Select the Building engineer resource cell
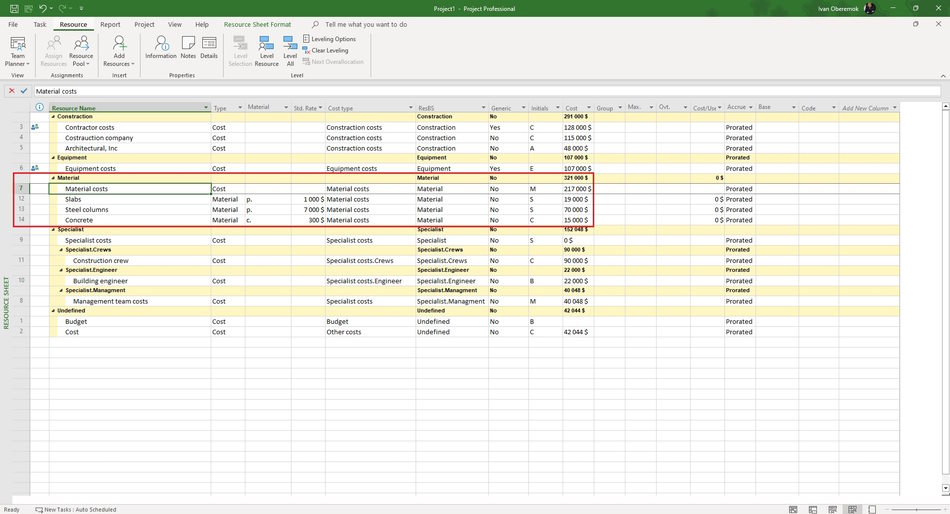950x514 pixels. (130, 281)
